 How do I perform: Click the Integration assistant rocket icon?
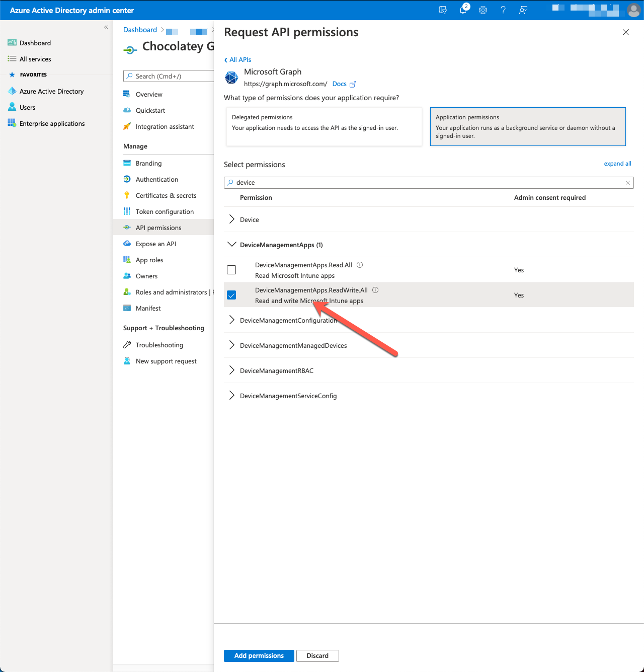pyautogui.click(x=127, y=126)
